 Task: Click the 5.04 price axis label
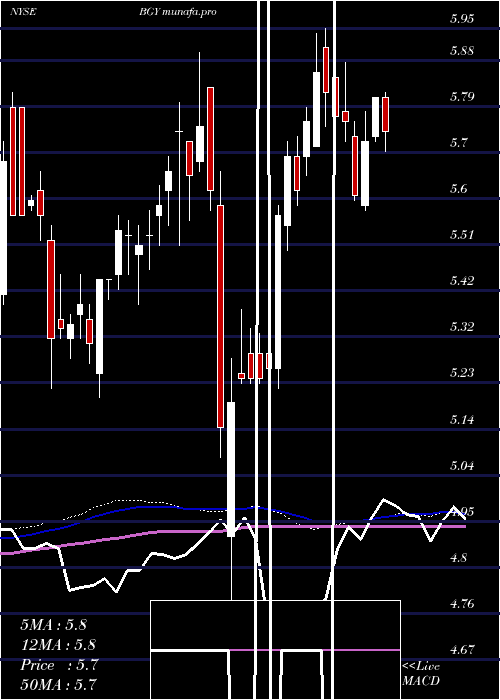point(462,466)
